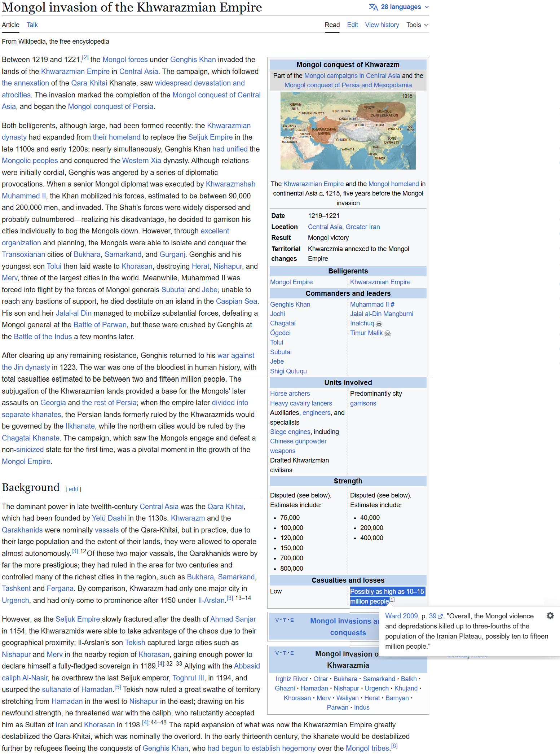Image resolution: width=560 pixels, height=754 pixels.
Task: Click T in Mongol invasion of Khwarazmia navbox
Action: click(x=285, y=653)
